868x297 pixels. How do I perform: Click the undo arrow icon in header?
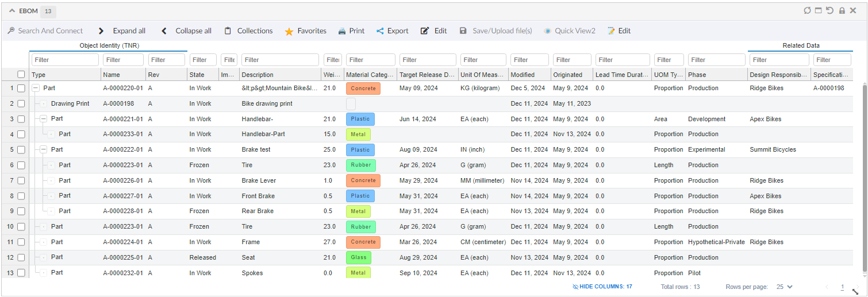[829, 10]
